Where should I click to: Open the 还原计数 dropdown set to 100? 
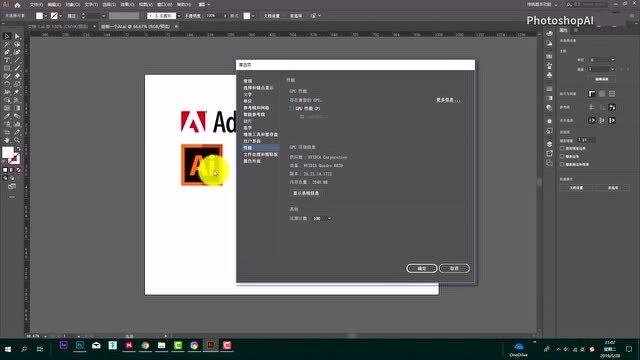[322, 219]
